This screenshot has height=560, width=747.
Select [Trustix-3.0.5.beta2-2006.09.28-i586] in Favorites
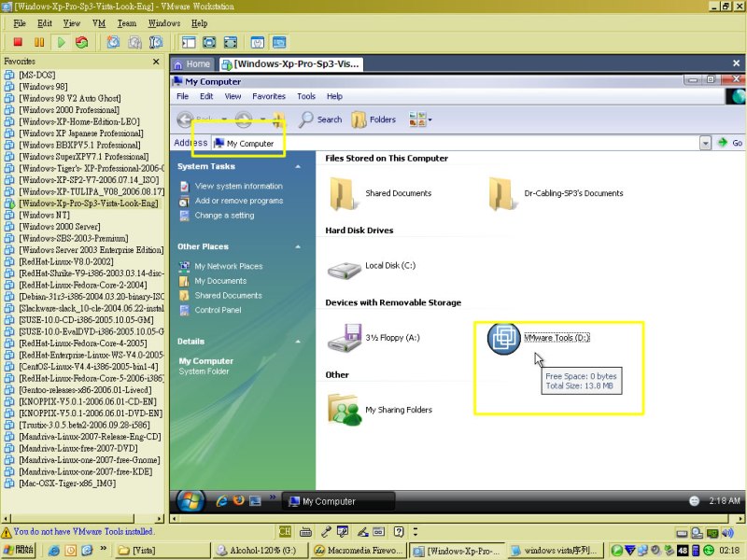tap(84, 425)
